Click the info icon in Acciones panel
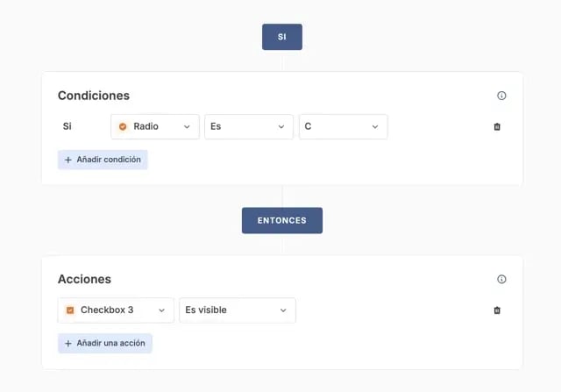 [501, 279]
